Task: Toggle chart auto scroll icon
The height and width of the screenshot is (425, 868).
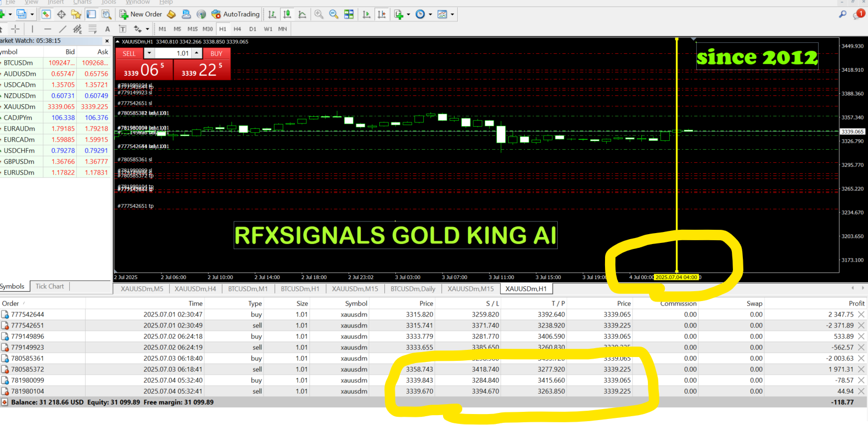Action: pyautogui.click(x=366, y=14)
